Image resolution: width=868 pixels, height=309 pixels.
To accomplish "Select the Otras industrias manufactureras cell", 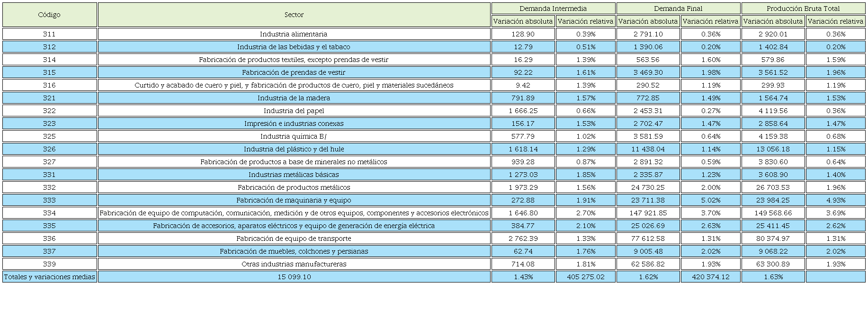I will coord(294,264).
